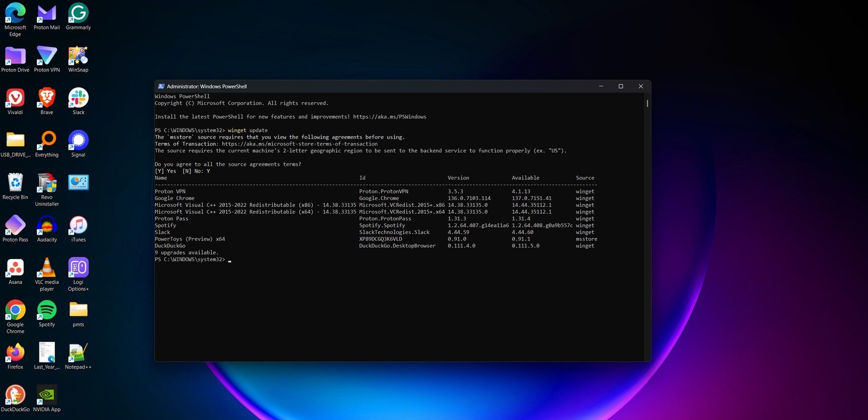Viewport: 868px width, 420px height.
Task: Click the 'Id' column header in output
Action: pos(362,178)
